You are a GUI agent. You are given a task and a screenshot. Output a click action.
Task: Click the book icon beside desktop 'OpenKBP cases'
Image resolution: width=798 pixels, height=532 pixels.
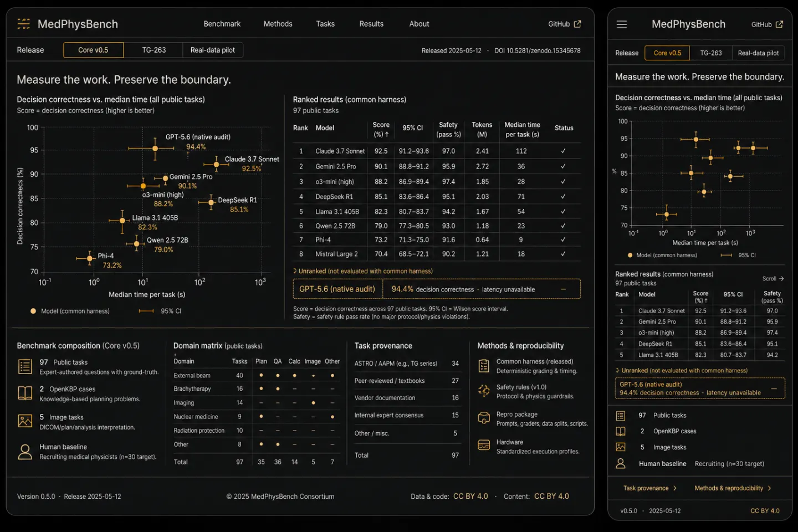[25, 393]
